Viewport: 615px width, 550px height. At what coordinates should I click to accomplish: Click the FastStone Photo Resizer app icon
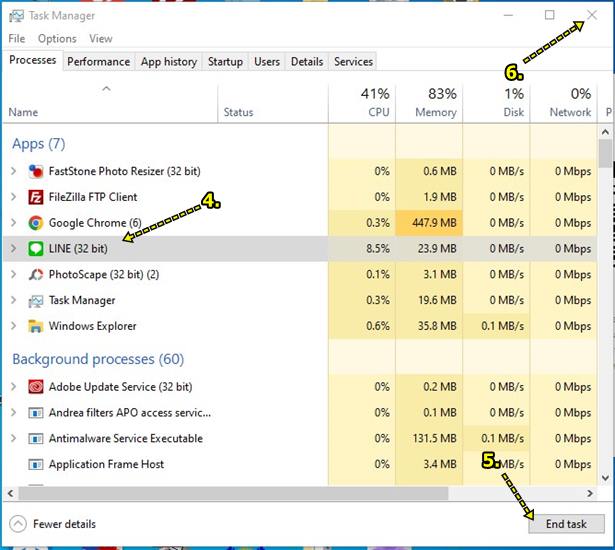click(36, 171)
